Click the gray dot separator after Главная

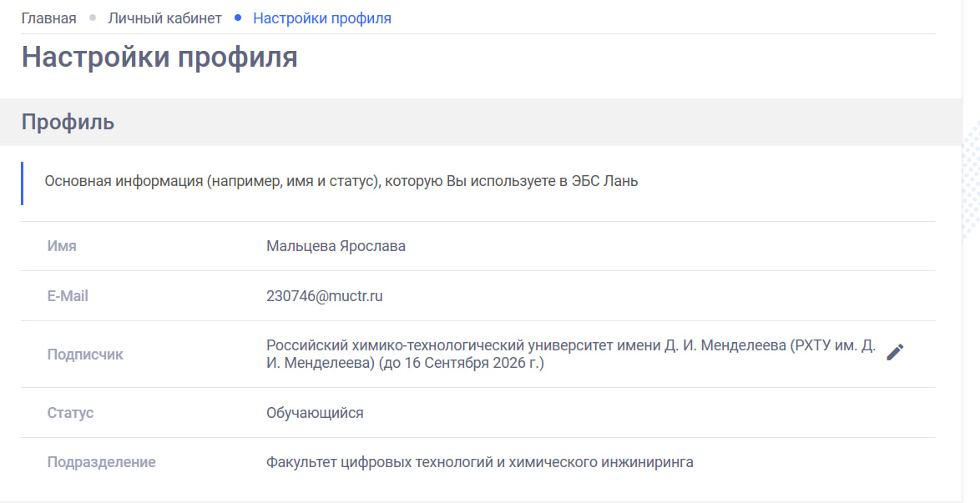click(x=92, y=18)
